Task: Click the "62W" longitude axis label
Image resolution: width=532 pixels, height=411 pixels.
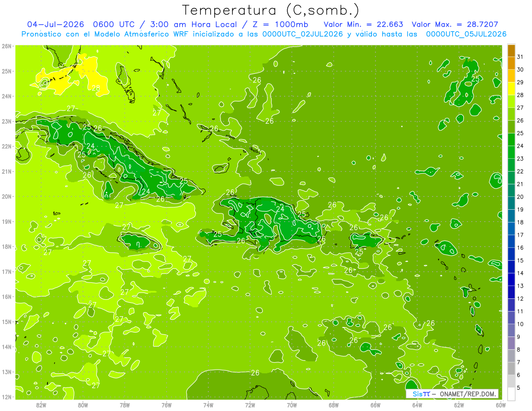Action: tap(459, 405)
